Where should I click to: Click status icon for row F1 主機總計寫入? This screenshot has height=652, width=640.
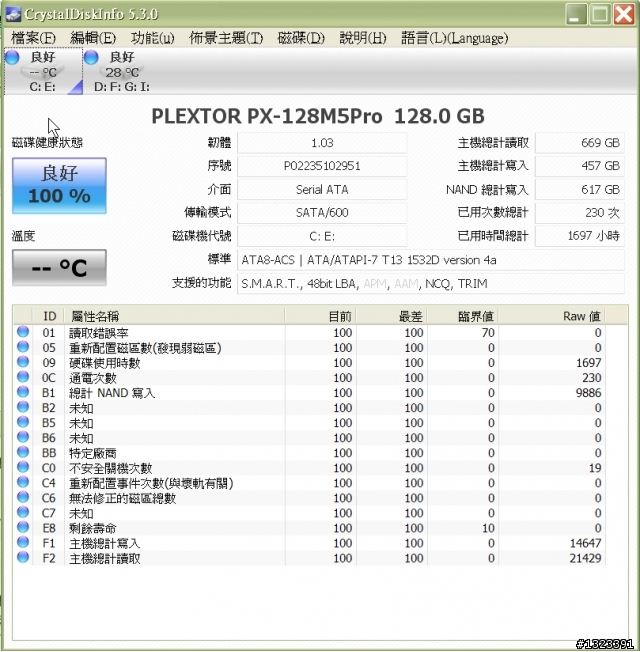point(23,542)
